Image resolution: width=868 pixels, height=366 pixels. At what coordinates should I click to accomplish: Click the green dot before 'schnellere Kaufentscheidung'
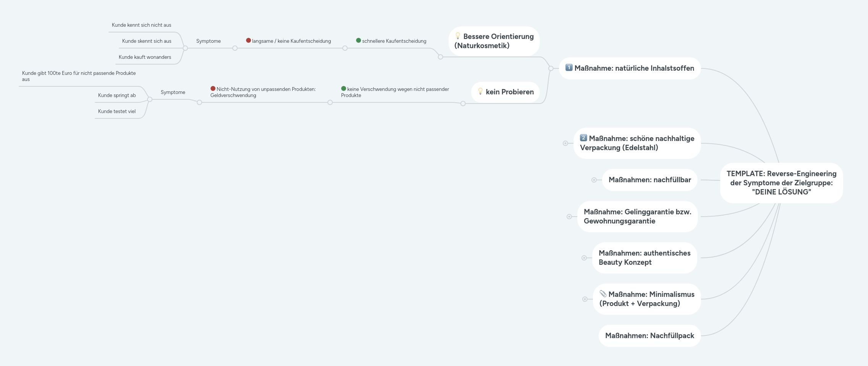[x=358, y=41]
